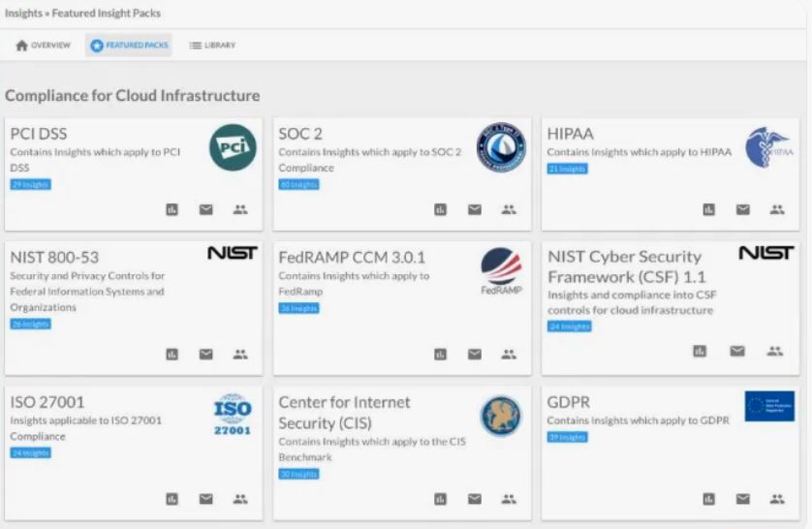Click NIST logo on Cyber Security Framework card

click(766, 253)
